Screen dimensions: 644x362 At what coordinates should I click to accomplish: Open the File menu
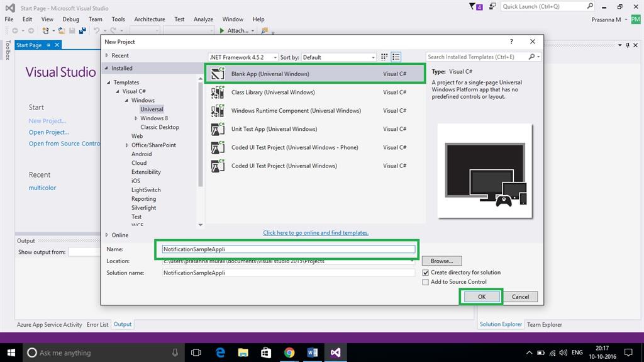pos(9,19)
